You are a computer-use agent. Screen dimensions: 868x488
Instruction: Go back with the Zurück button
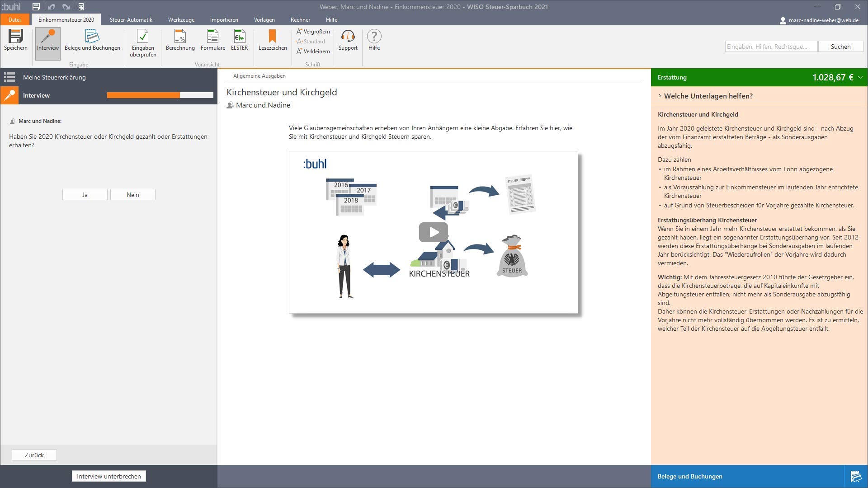click(x=34, y=455)
